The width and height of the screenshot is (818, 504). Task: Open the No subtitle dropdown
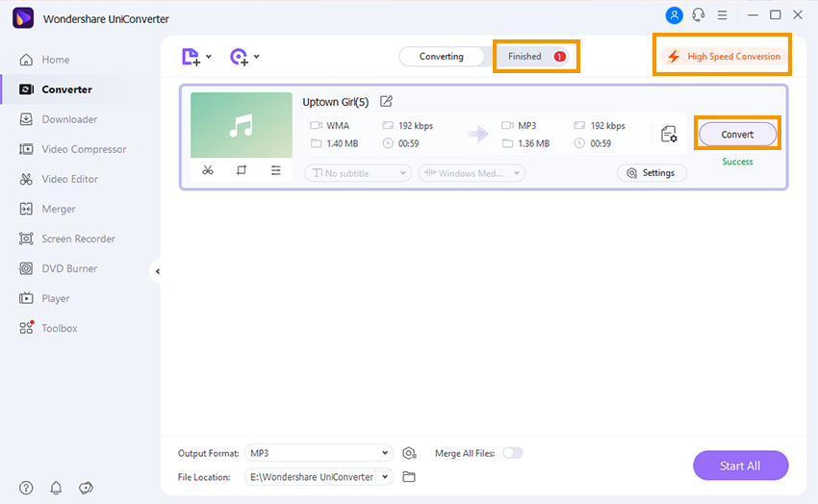358,173
